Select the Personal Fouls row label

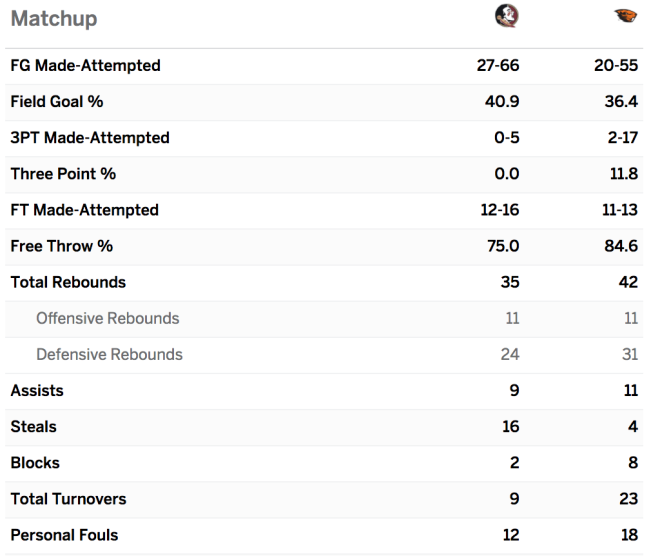64,535
